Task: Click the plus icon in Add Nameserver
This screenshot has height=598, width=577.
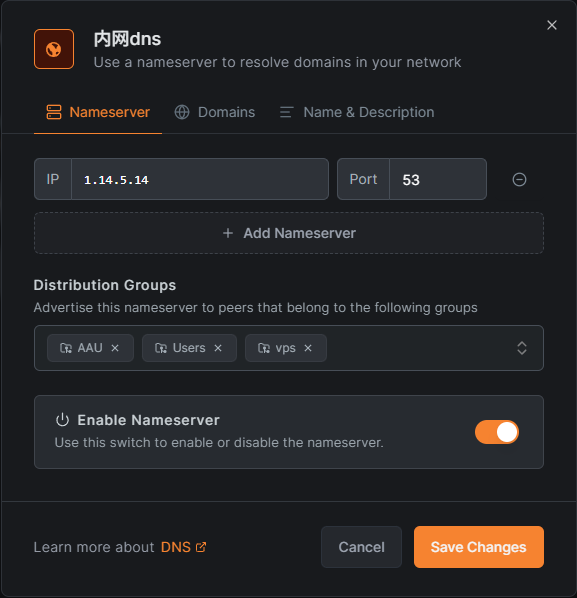Action: pos(228,233)
